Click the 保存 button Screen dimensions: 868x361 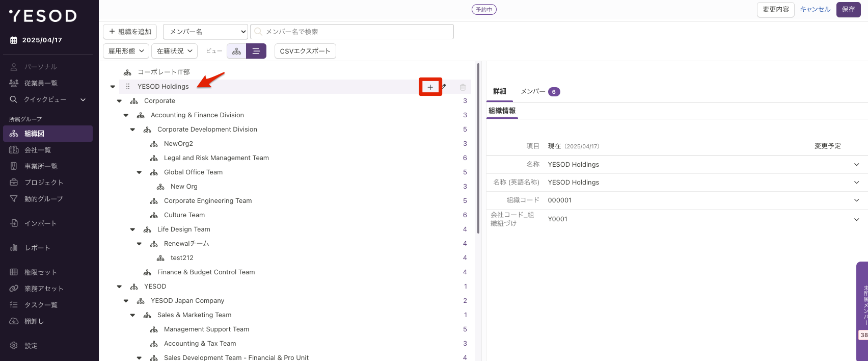pos(848,10)
